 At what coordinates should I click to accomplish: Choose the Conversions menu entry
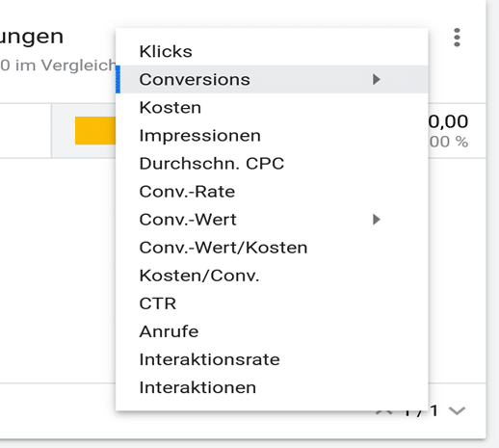click(272, 79)
